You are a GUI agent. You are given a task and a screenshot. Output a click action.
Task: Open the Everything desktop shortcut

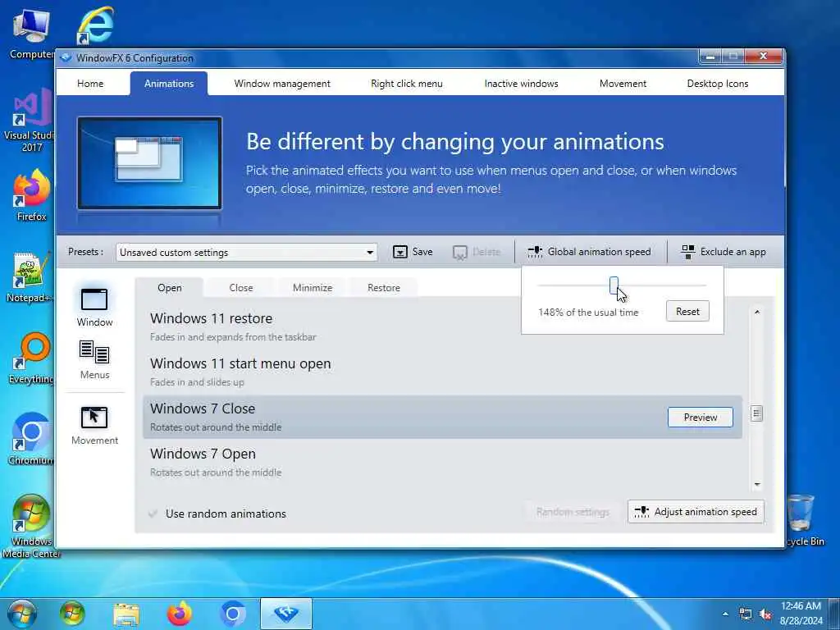click(x=32, y=359)
